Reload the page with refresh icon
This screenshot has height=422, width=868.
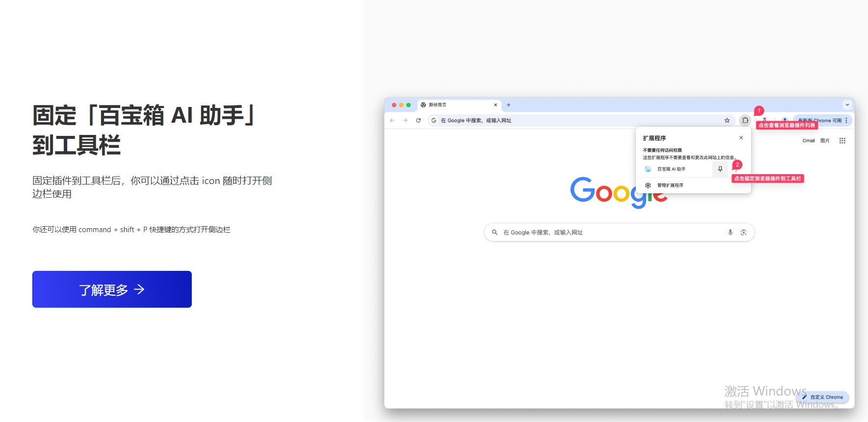pyautogui.click(x=418, y=120)
